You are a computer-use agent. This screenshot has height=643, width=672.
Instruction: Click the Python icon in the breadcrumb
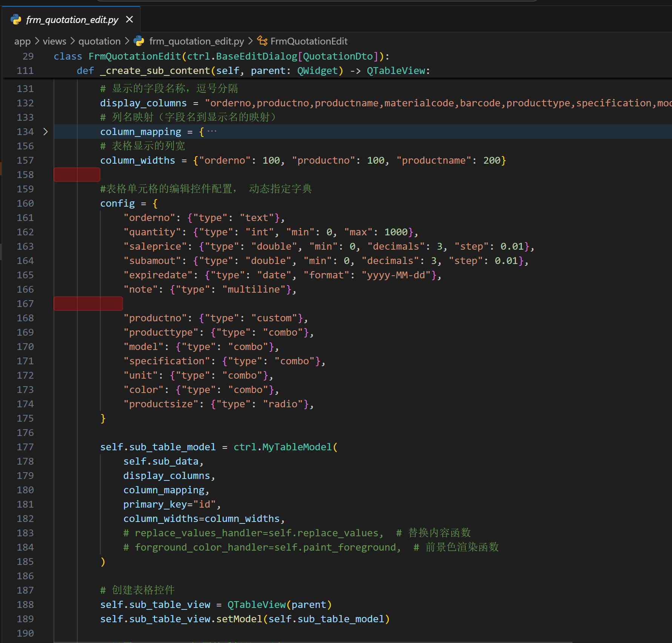click(139, 41)
